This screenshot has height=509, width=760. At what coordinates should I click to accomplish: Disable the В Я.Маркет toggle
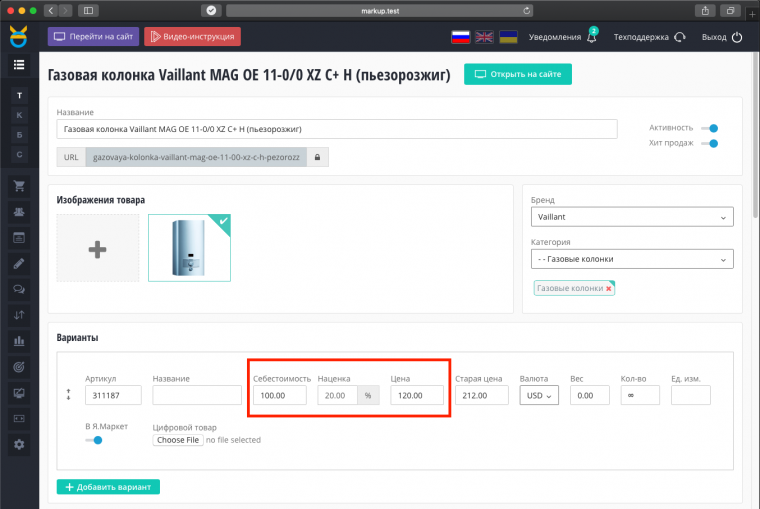pyautogui.click(x=94, y=440)
